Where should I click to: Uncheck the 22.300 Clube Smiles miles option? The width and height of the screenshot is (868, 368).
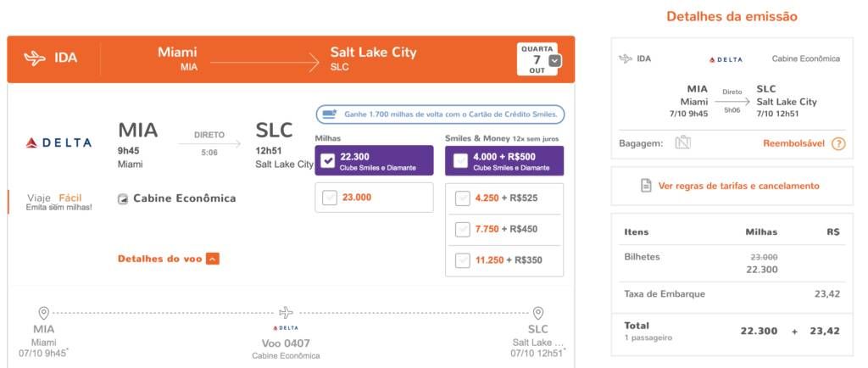tap(328, 161)
